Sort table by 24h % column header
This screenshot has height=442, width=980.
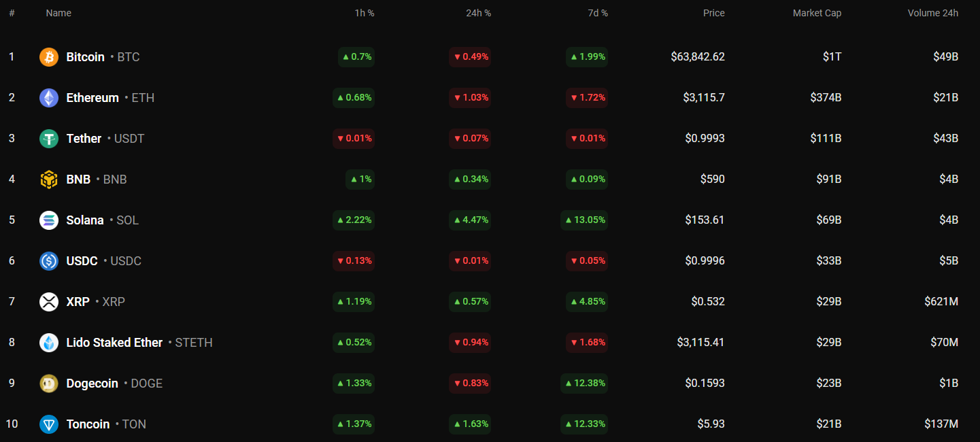(x=479, y=13)
